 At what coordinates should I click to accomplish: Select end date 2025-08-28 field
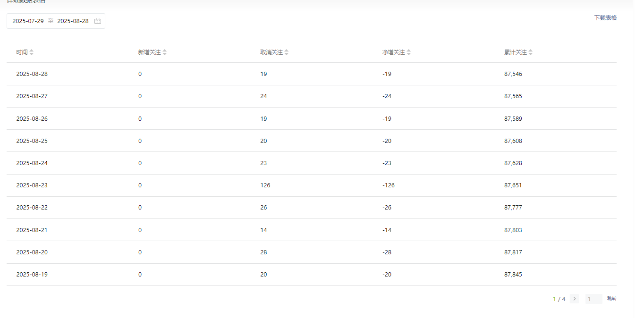click(73, 21)
